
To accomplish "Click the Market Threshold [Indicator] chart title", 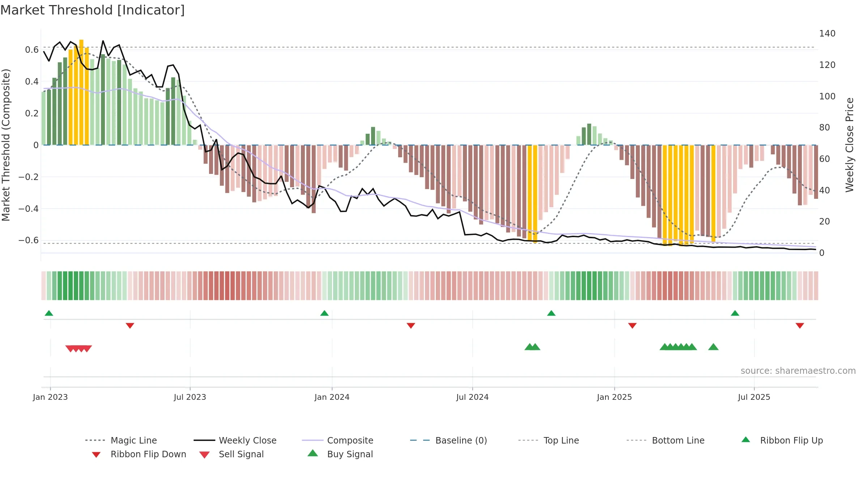I will click(93, 10).
